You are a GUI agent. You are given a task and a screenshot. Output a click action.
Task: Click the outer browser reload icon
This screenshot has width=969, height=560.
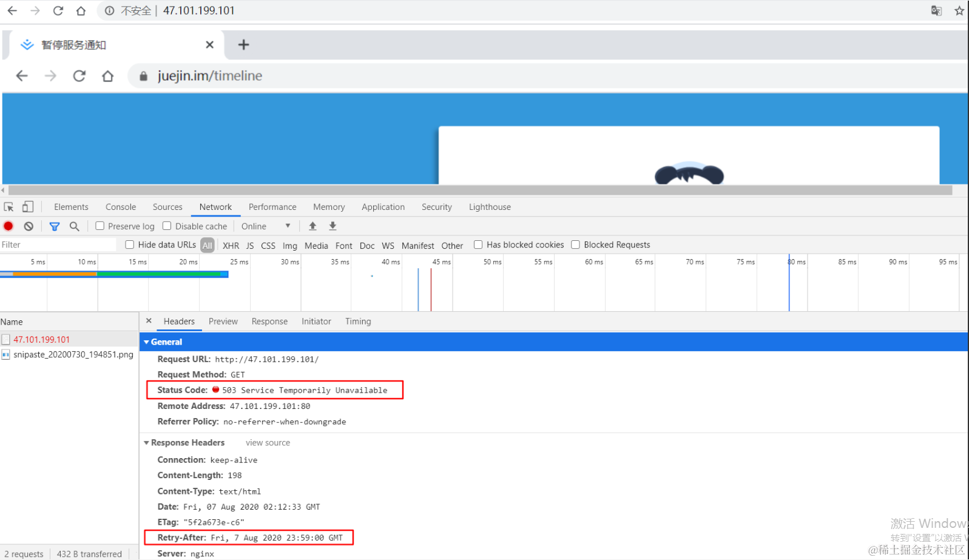(x=58, y=10)
